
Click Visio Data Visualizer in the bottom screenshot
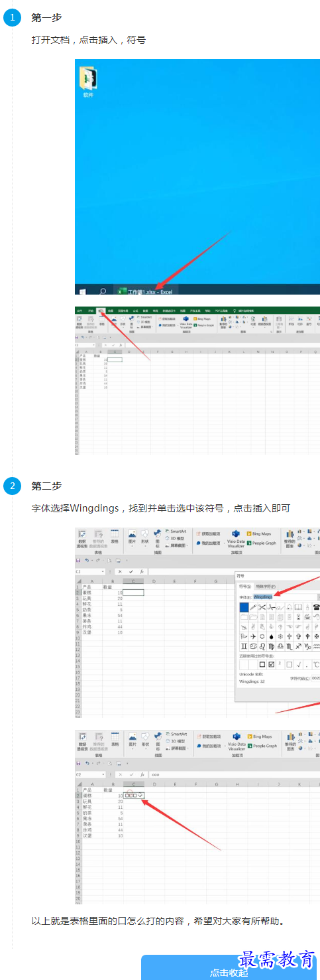click(x=236, y=742)
